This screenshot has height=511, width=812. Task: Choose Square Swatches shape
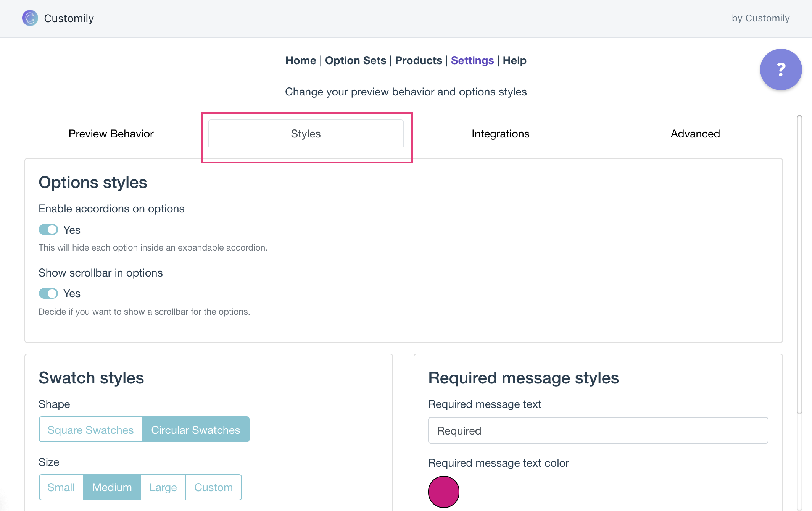pos(90,430)
